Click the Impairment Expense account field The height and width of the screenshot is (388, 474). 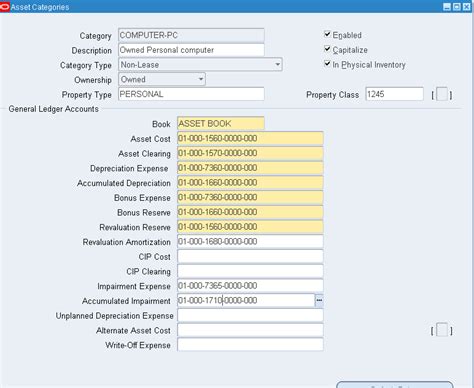tap(250, 286)
